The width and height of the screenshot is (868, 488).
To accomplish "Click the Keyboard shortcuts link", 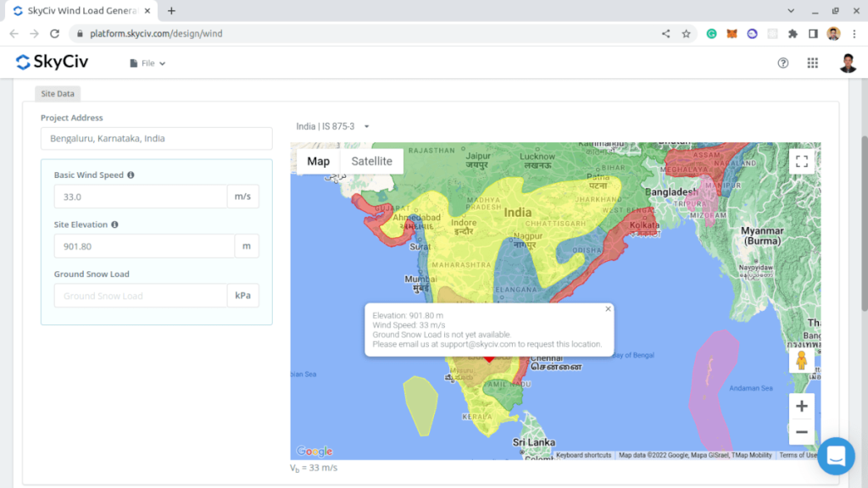I will [x=583, y=455].
